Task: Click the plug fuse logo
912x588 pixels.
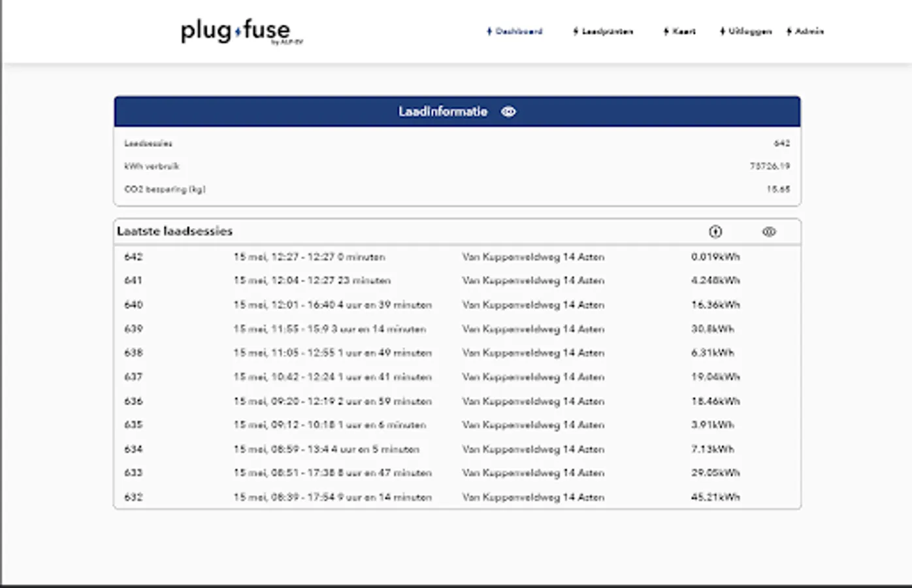Action: (242, 31)
